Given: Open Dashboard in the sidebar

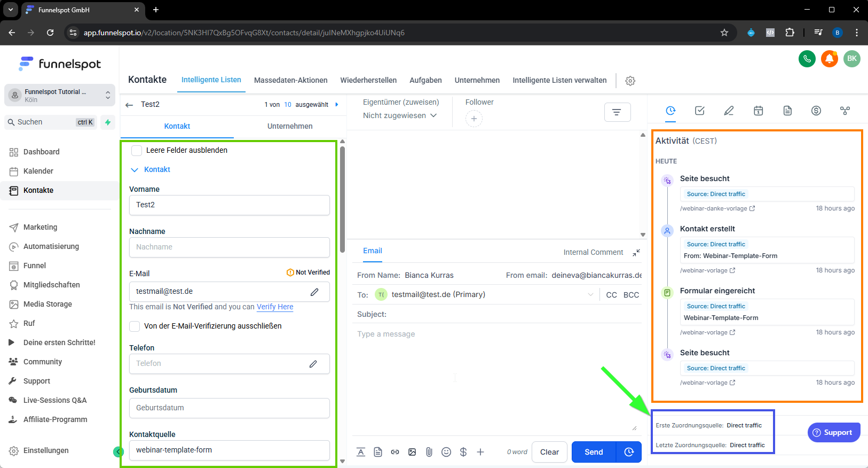Looking at the screenshot, I should (41, 152).
